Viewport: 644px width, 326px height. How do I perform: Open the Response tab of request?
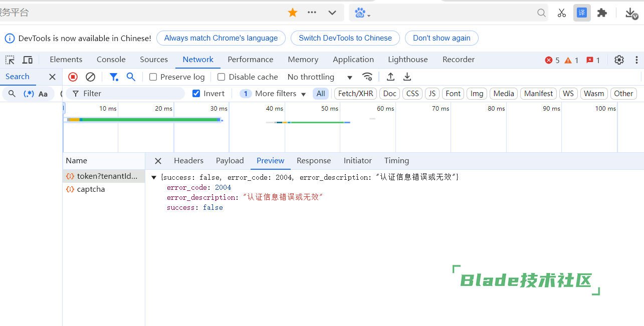coord(314,161)
